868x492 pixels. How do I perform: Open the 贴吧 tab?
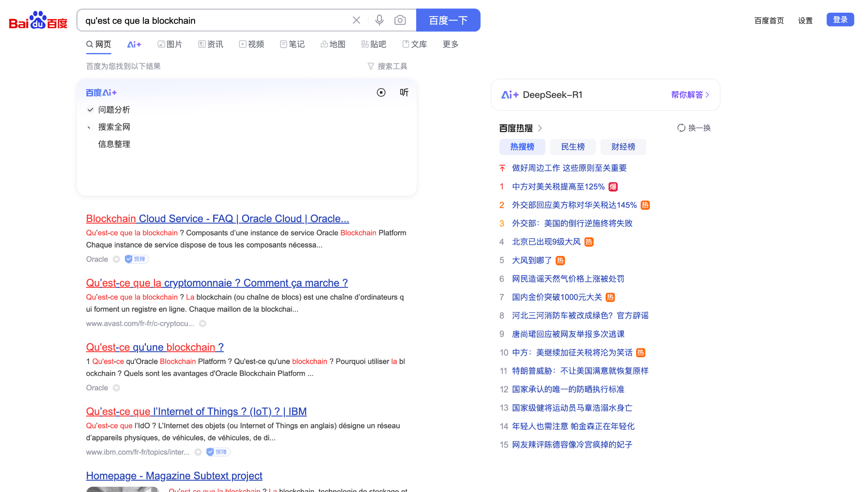tap(373, 44)
